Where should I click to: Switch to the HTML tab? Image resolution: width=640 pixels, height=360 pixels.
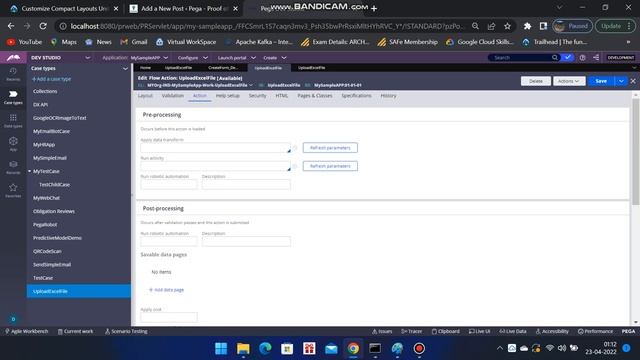[x=282, y=96]
